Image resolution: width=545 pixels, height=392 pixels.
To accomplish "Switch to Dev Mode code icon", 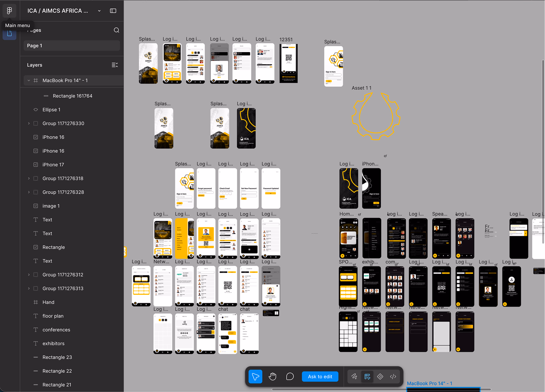I will pos(393,376).
